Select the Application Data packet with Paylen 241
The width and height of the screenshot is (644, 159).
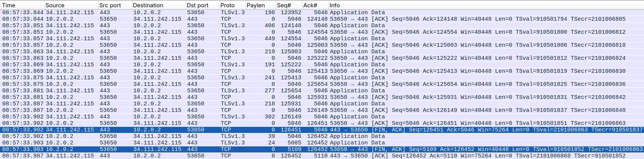(322, 77)
